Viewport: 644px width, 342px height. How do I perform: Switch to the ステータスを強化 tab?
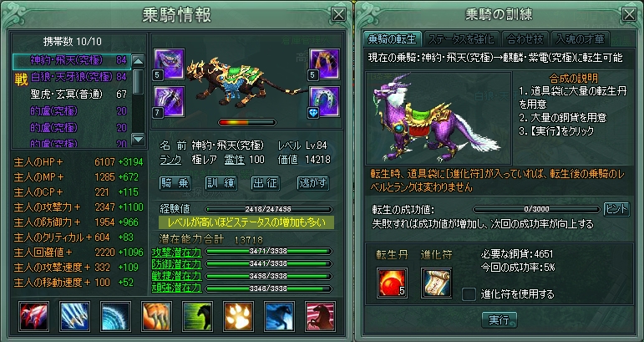[x=461, y=39]
